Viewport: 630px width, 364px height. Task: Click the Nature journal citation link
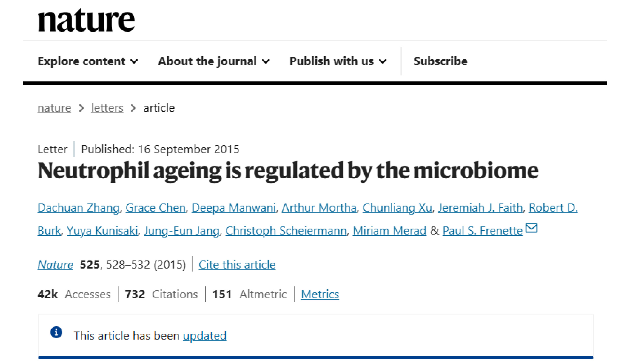(x=55, y=265)
